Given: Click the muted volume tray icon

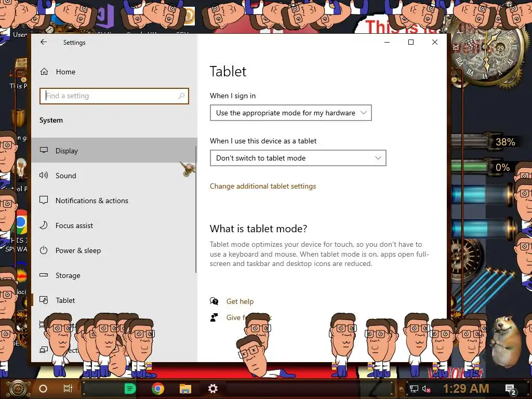Looking at the screenshot, I should point(426,389).
